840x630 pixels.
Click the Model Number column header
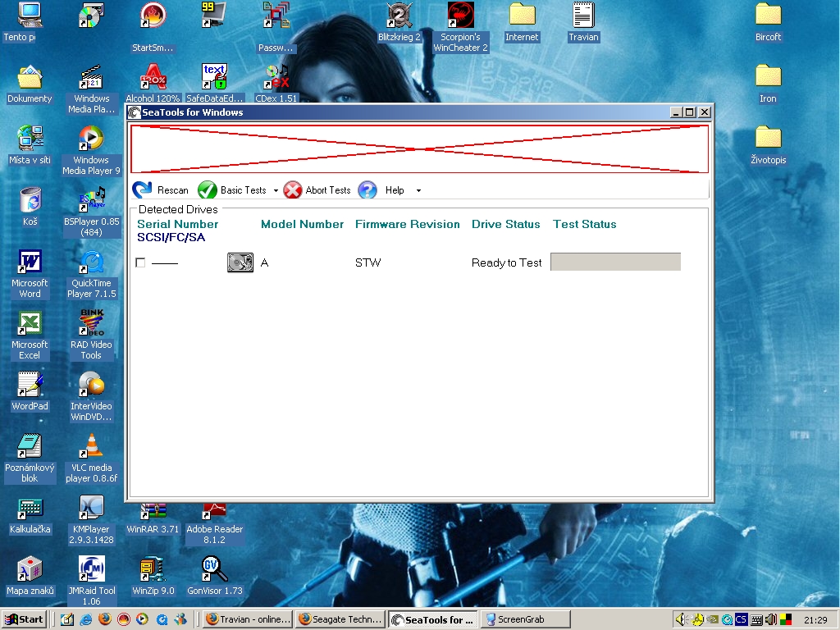coord(302,224)
